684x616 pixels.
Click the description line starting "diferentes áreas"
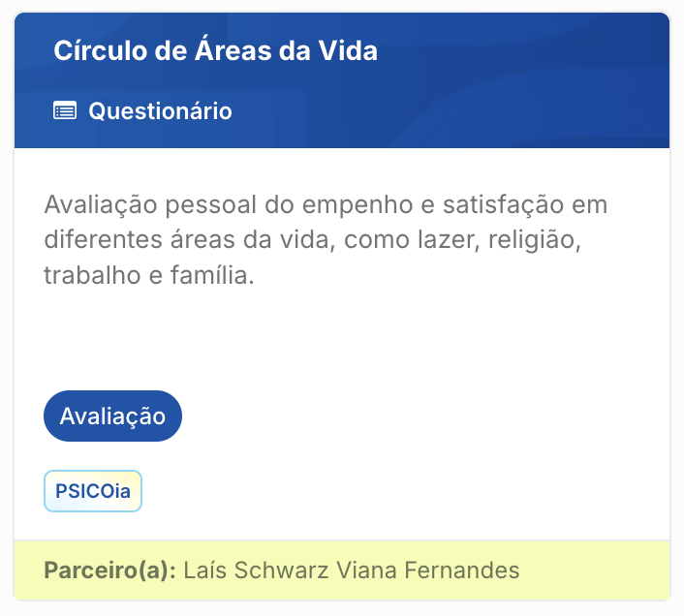click(310, 241)
